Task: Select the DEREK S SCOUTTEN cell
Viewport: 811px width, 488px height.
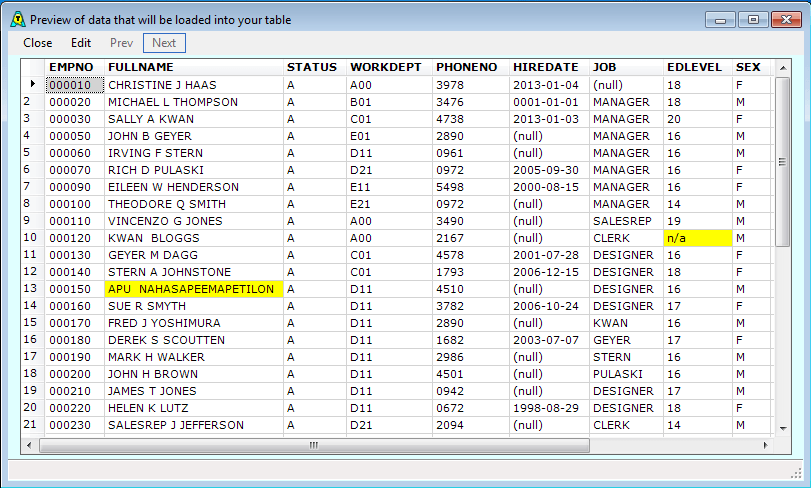Action: point(194,340)
